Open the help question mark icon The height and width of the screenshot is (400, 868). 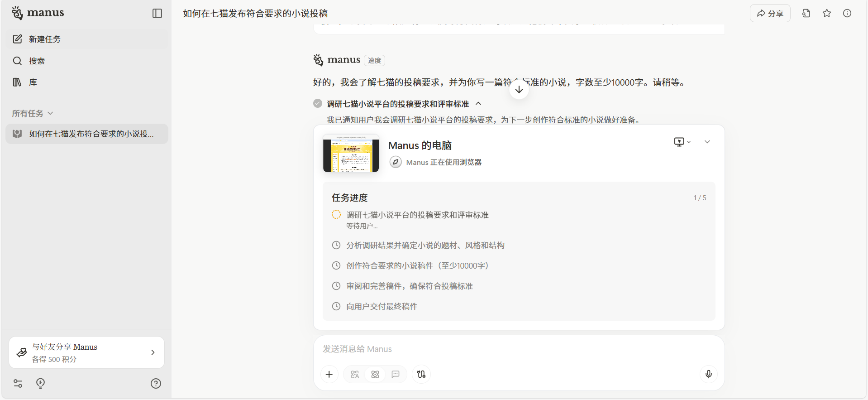[x=156, y=384]
